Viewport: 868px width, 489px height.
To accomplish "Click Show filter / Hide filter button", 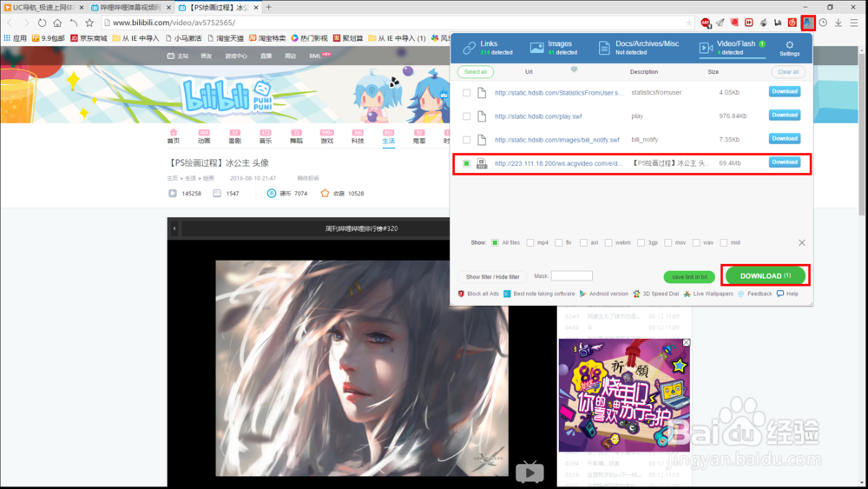I will pyautogui.click(x=493, y=277).
